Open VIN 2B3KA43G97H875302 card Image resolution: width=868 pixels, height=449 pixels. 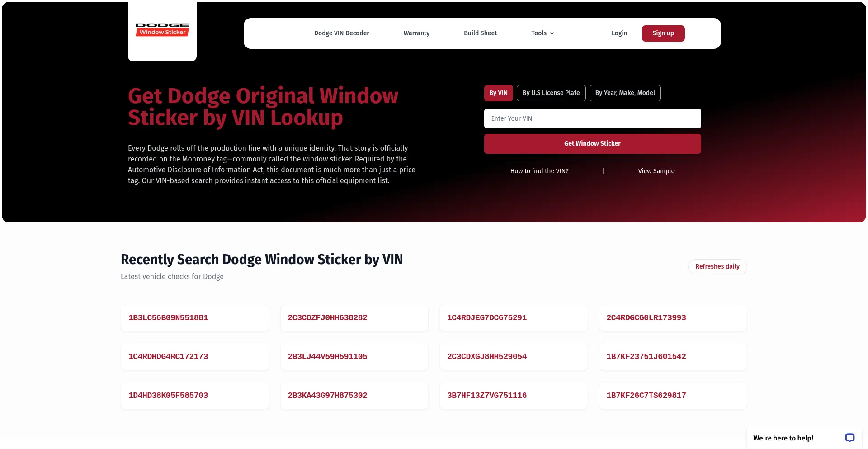pyautogui.click(x=354, y=396)
